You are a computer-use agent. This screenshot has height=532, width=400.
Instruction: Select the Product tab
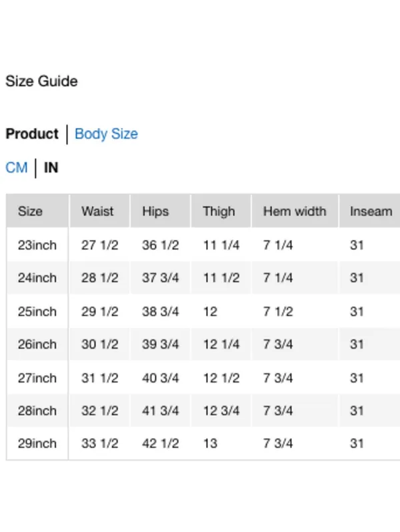click(x=32, y=134)
